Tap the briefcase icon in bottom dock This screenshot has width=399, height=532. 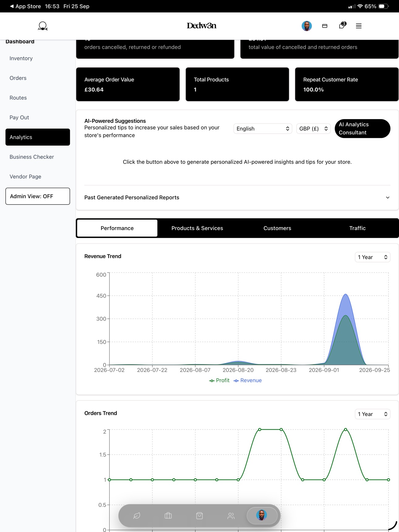tap(168, 516)
